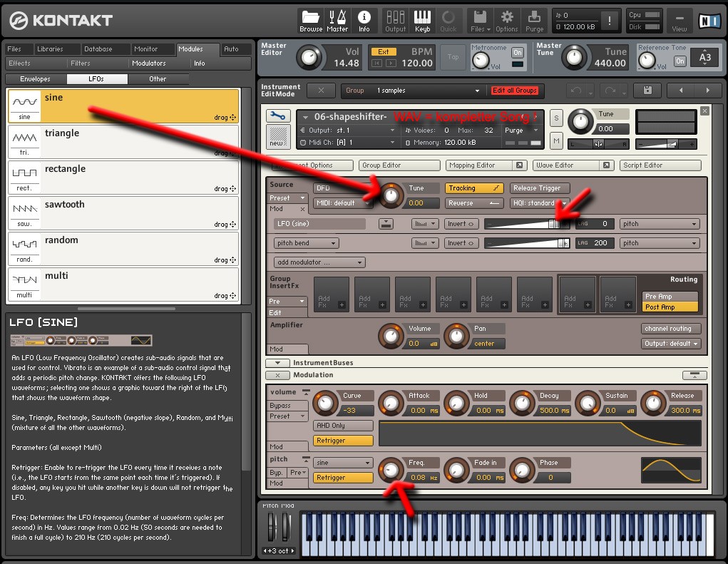728x564 pixels.
Task: Toggle the Tracking button
Action: [x=474, y=188]
